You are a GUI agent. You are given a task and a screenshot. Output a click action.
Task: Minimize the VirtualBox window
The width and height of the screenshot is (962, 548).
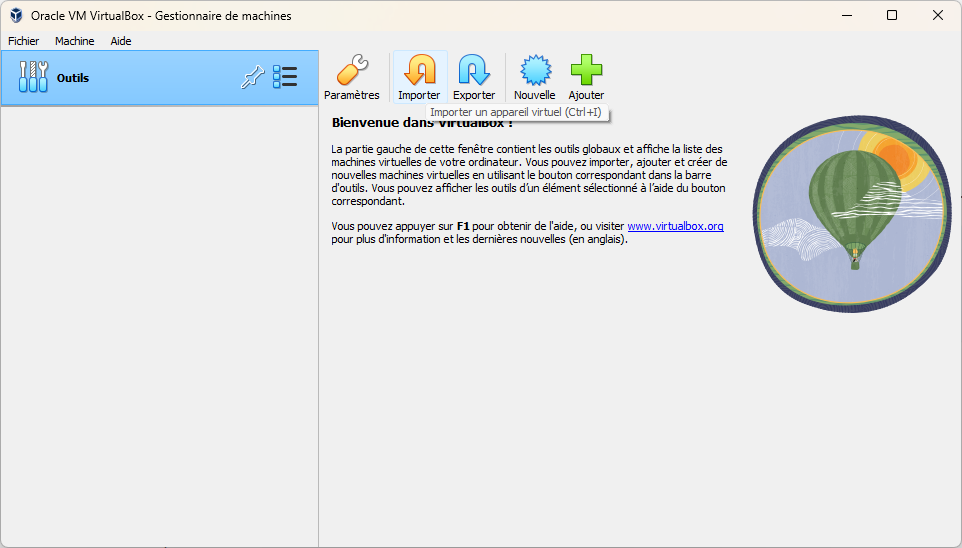click(846, 15)
